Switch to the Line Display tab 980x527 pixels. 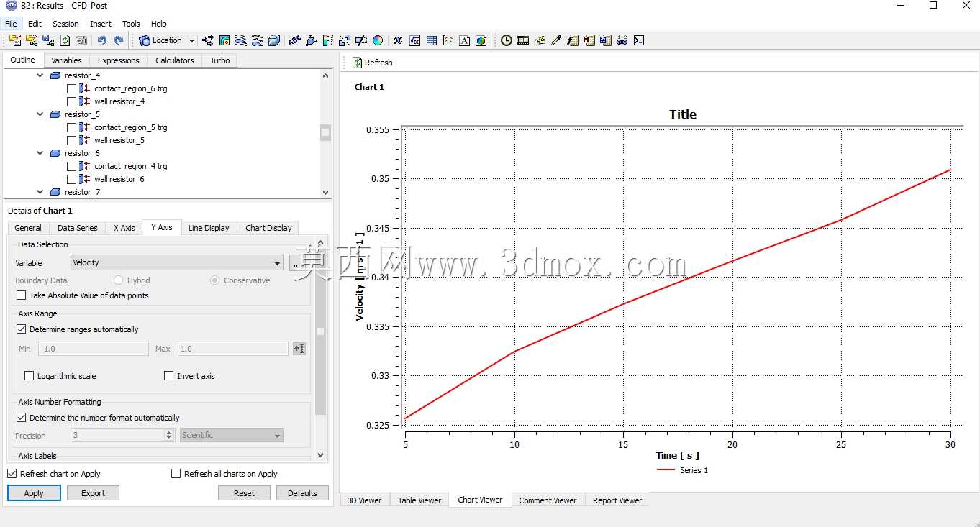point(209,228)
